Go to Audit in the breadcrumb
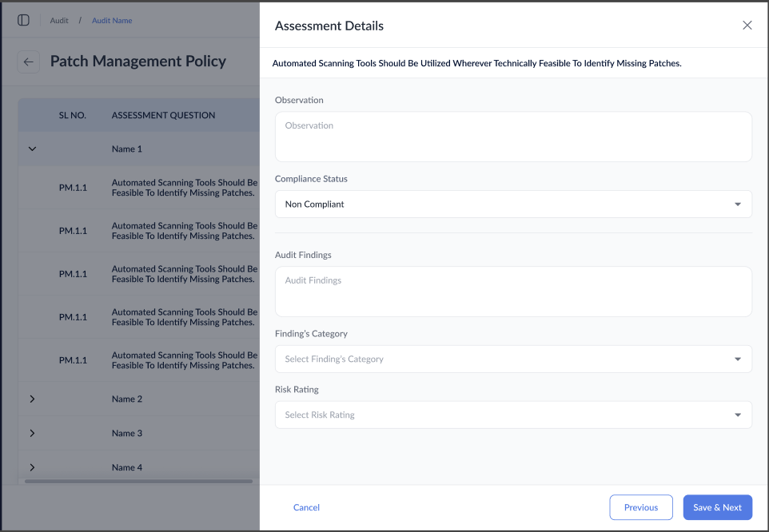Image resolution: width=769 pixels, height=532 pixels. click(x=59, y=20)
